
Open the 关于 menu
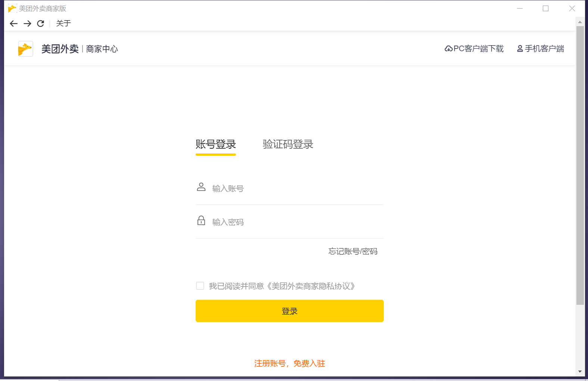[63, 24]
